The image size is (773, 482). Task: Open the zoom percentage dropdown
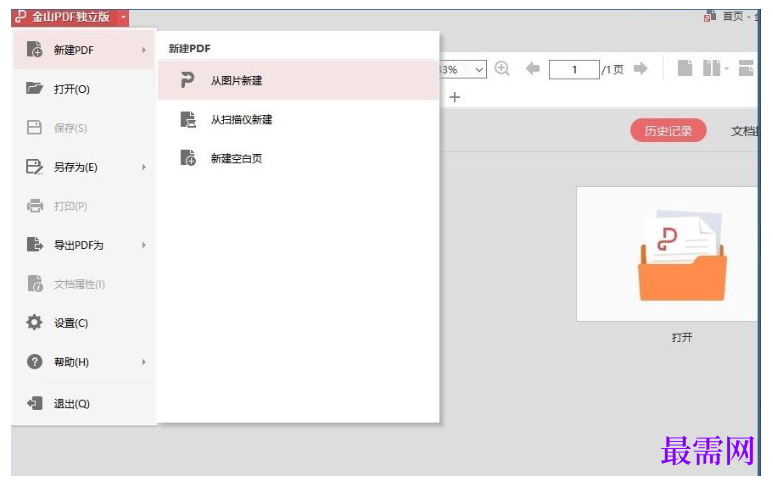[x=479, y=69]
